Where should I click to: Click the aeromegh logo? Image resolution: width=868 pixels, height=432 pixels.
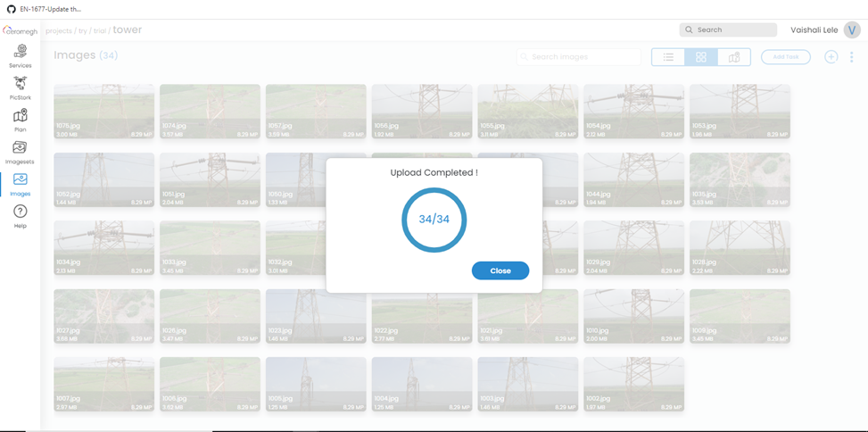[x=20, y=30]
